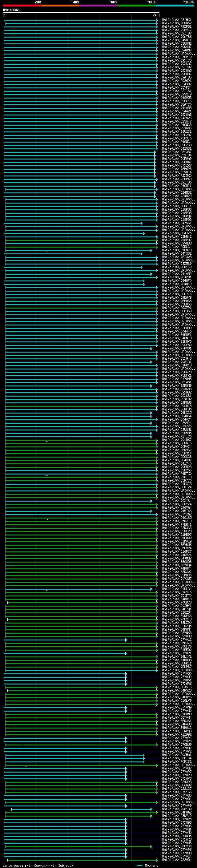Open hit UniRef100_B6Q8D8
This screenshot has height=868, width=197.
176,562
